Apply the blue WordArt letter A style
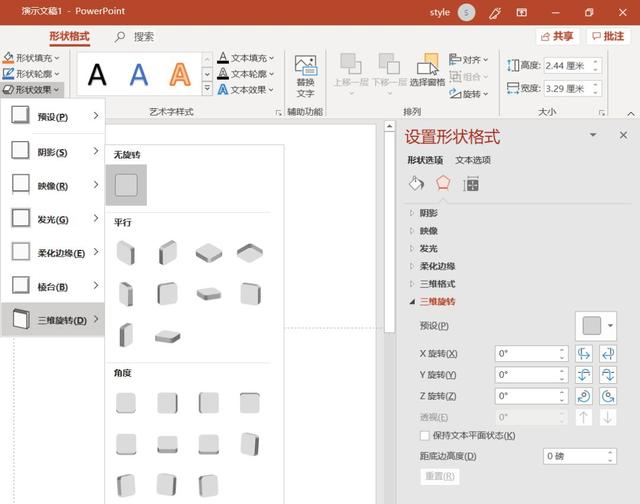Viewport: 640px width, 504px height. pos(138,74)
